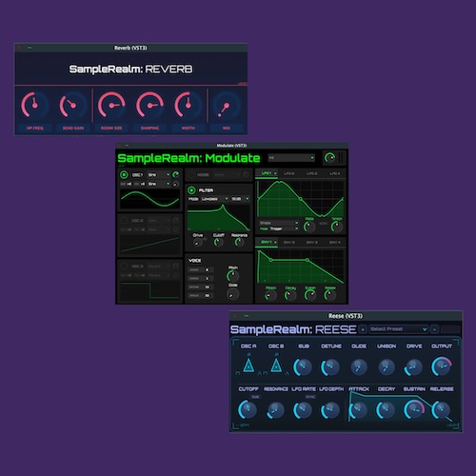Switch to the ENV 4 tab
476x476 pixels.
(334, 242)
